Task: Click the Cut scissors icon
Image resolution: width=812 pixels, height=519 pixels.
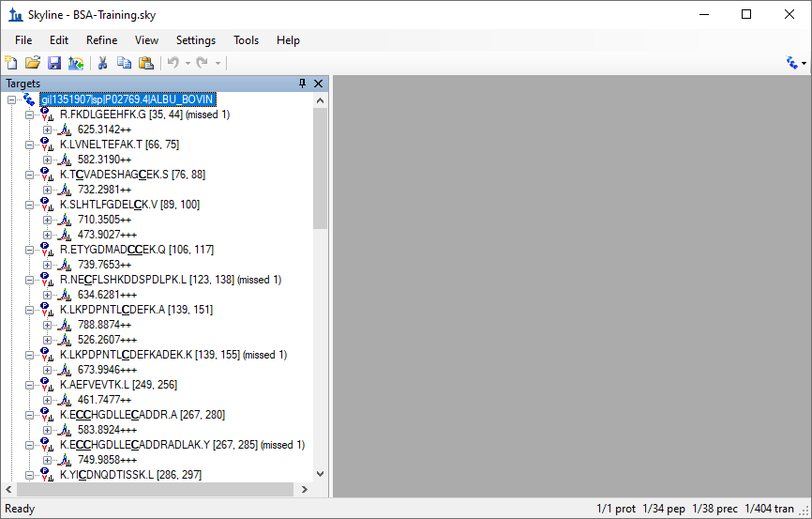Action: (102, 63)
